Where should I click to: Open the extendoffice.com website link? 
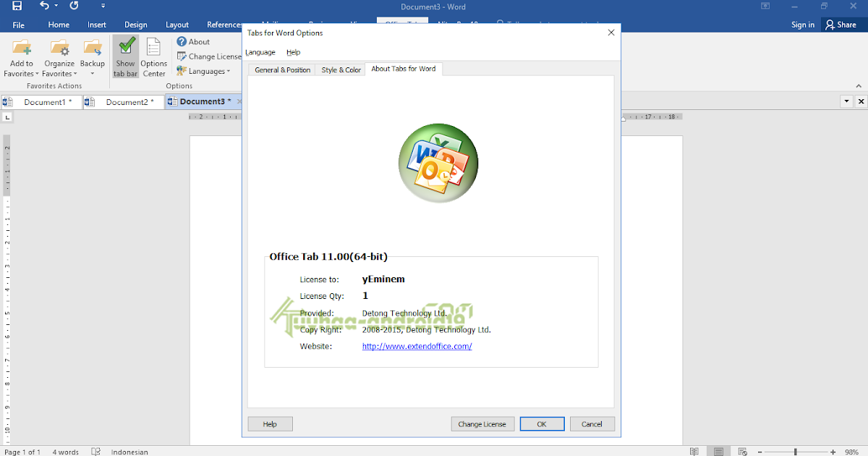(417, 346)
